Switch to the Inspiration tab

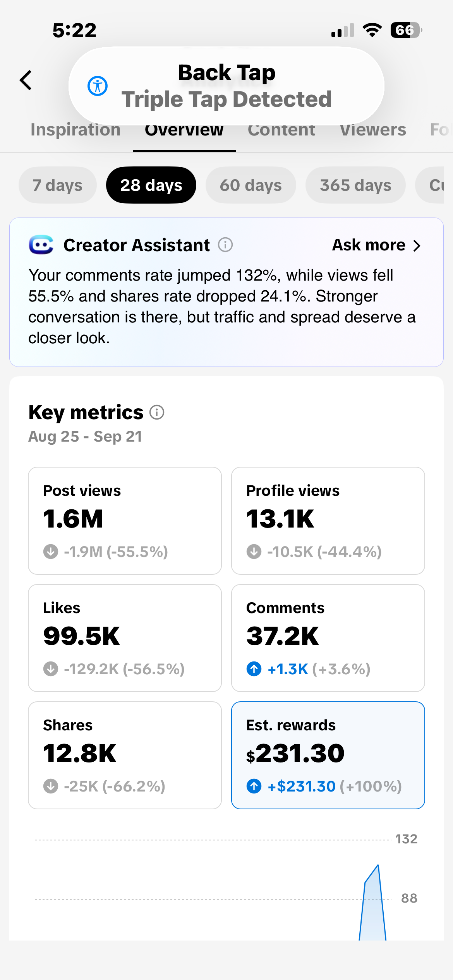[x=75, y=130]
